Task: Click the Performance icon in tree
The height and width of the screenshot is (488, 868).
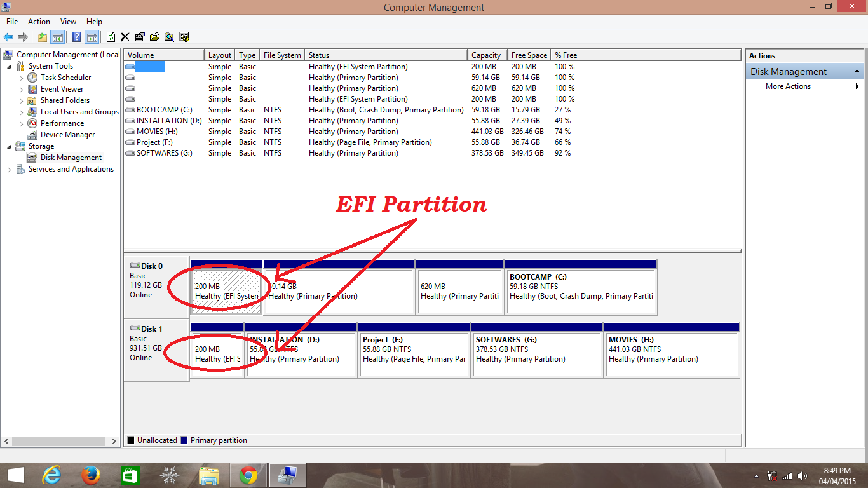Action: [x=32, y=123]
